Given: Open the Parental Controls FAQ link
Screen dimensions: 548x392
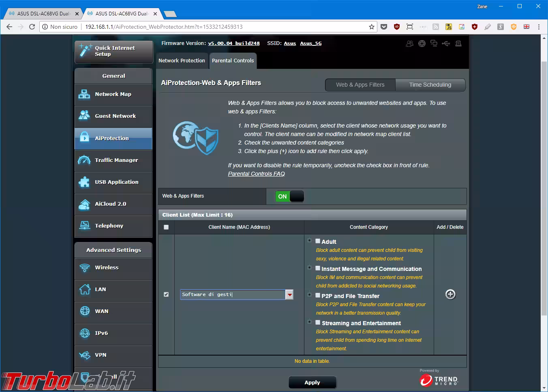Looking at the screenshot, I should tap(256, 174).
